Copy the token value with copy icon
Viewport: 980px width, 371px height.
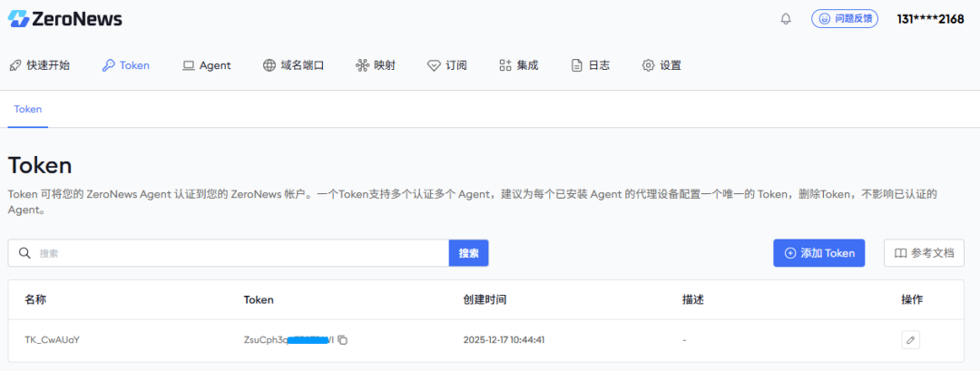tap(343, 340)
